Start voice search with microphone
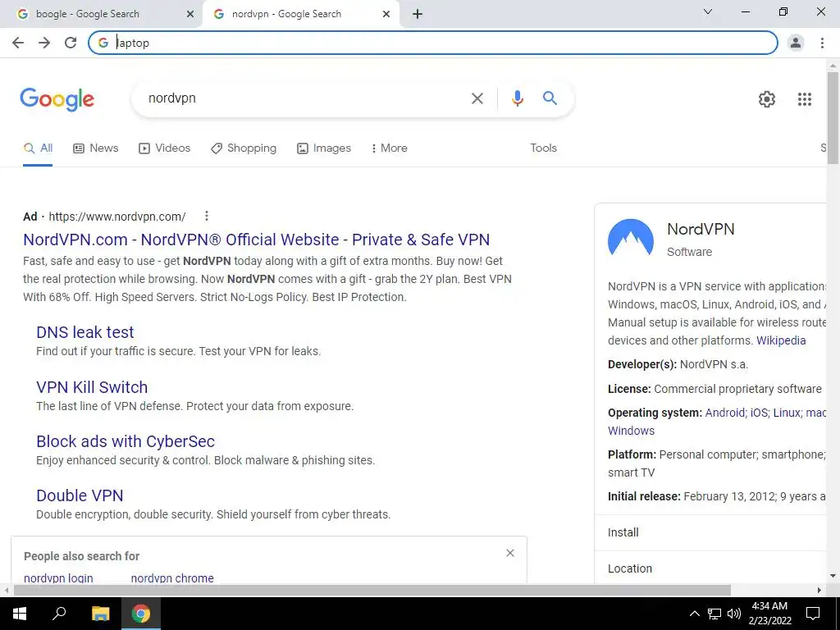 [x=517, y=98]
